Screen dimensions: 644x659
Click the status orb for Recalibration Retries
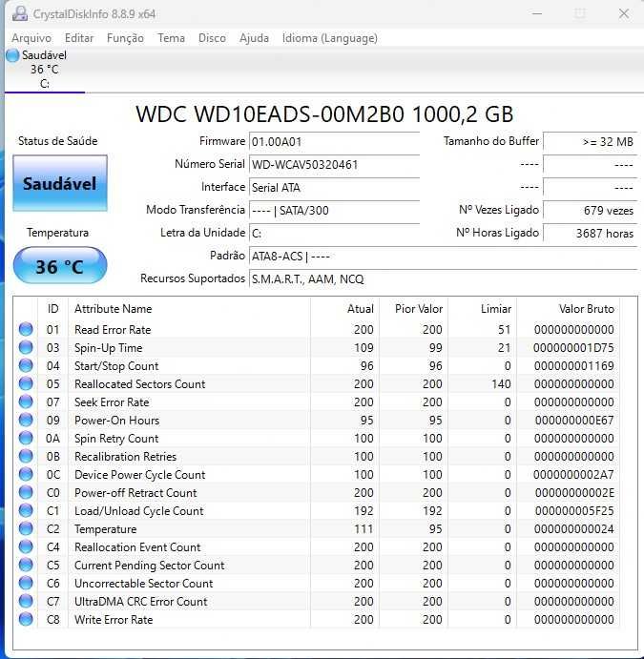click(26, 456)
